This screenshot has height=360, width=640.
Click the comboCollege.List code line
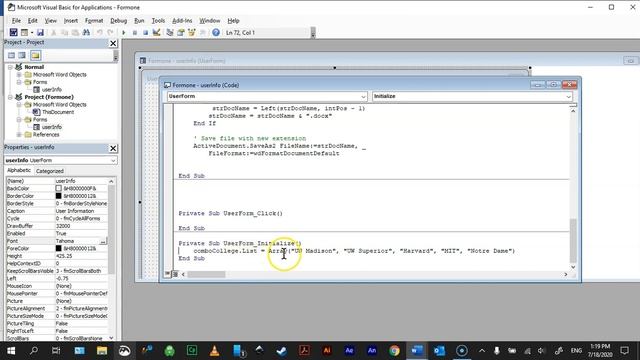pyautogui.click(x=354, y=251)
